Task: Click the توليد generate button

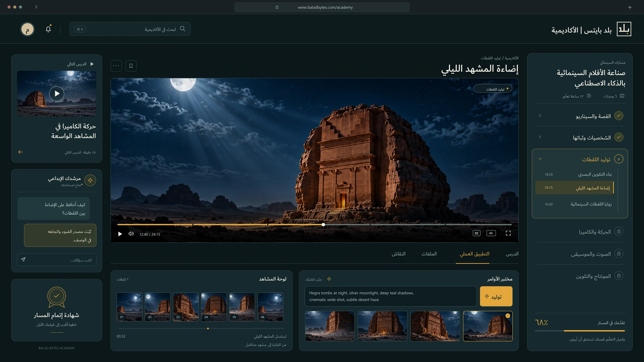Action: pyautogui.click(x=496, y=296)
